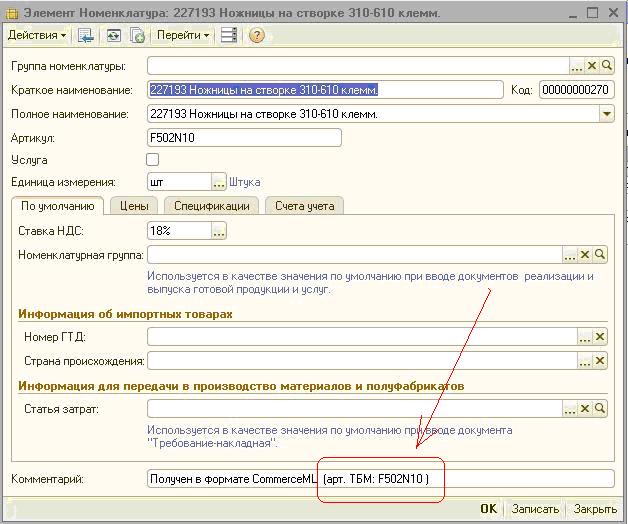
Task: Open the Перейти dropdown menu
Action: 184,35
